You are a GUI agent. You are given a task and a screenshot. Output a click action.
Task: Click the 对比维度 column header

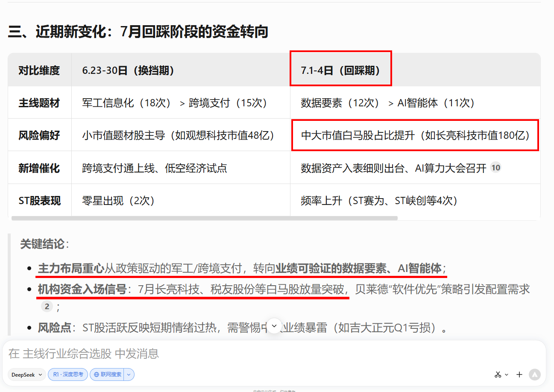pyautogui.click(x=39, y=70)
